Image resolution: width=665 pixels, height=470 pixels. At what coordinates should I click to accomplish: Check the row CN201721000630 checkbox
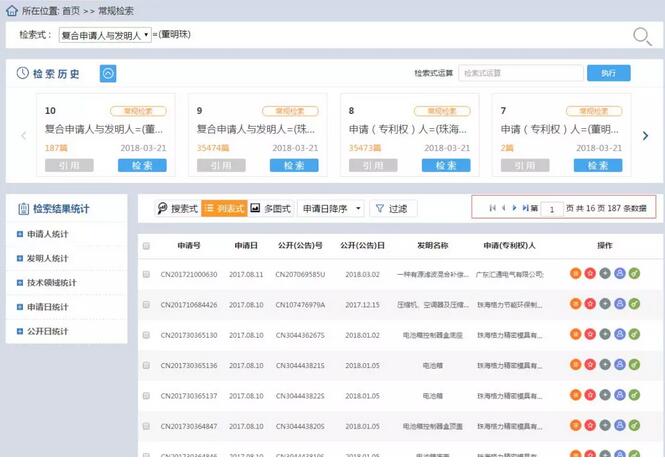[146, 274]
